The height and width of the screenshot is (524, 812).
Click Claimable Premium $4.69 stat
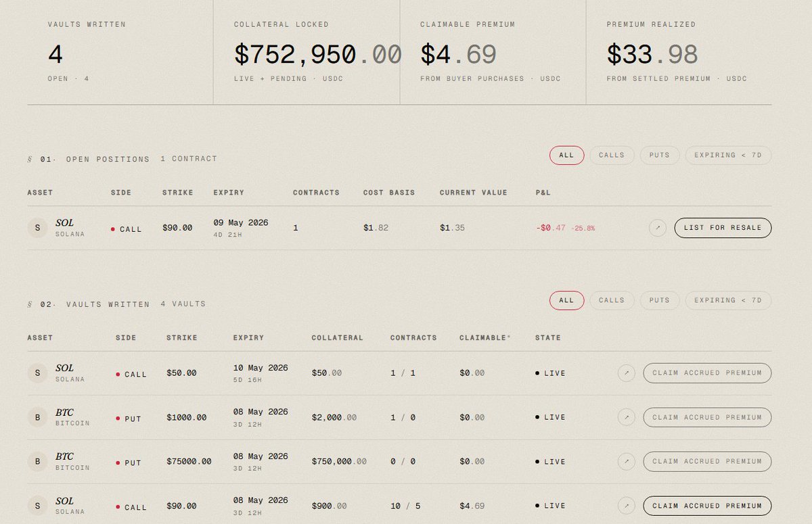[459, 55]
